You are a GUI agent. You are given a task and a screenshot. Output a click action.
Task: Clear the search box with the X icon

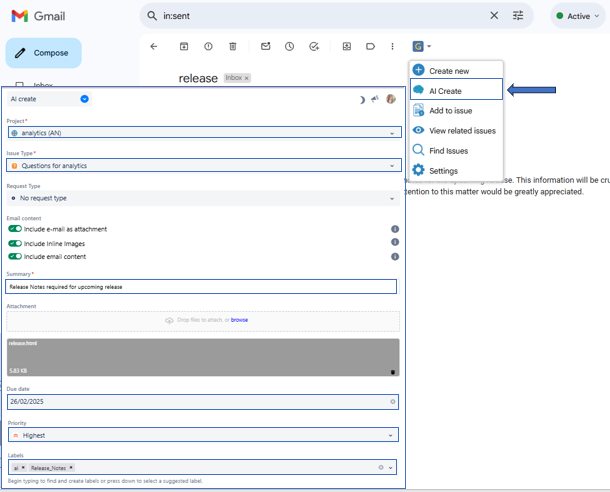tap(494, 16)
